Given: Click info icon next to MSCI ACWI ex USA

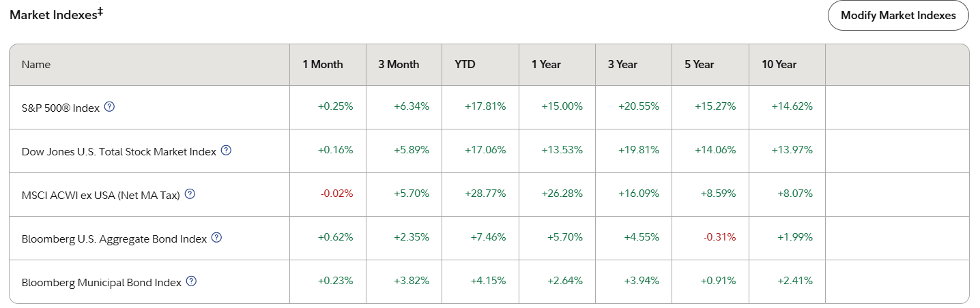Looking at the screenshot, I should click(x=190, y=194).
